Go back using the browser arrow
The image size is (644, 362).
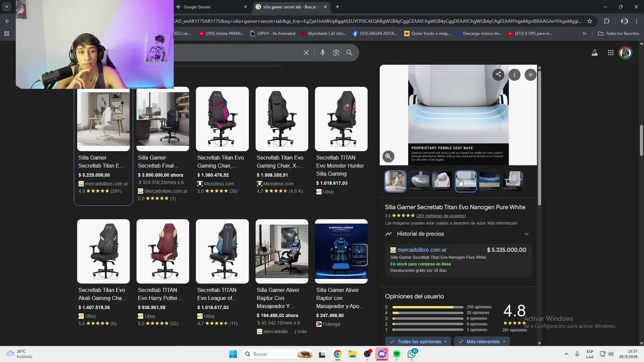click(x=7, y=21)
